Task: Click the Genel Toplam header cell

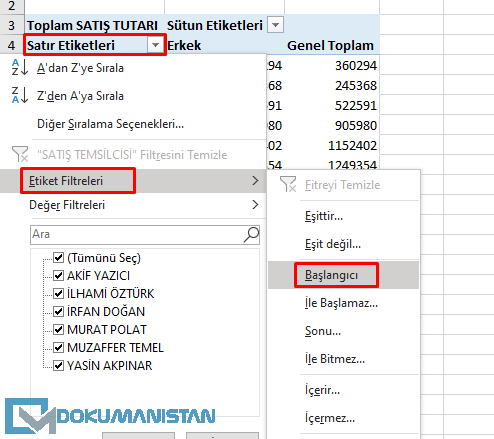Action: point(331,45)
